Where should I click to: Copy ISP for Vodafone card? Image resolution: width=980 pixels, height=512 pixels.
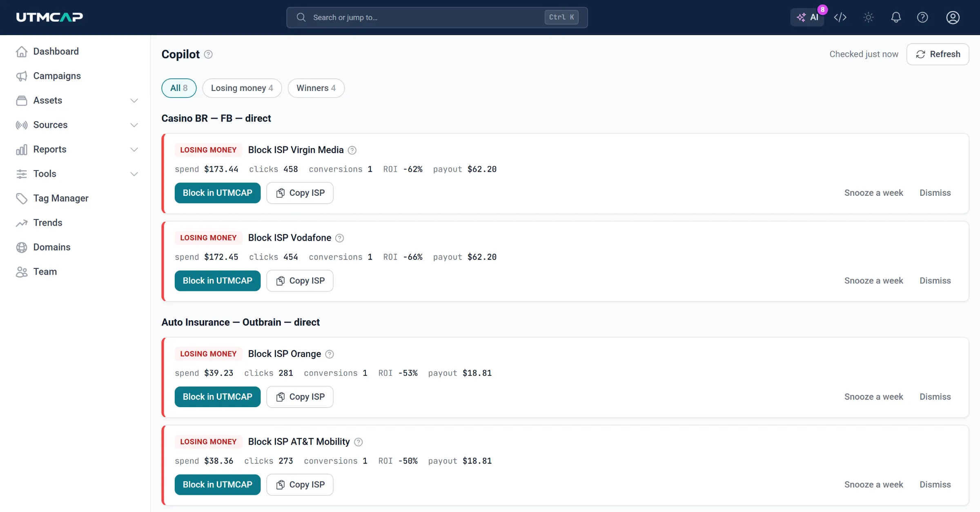(x=300, y=281)
